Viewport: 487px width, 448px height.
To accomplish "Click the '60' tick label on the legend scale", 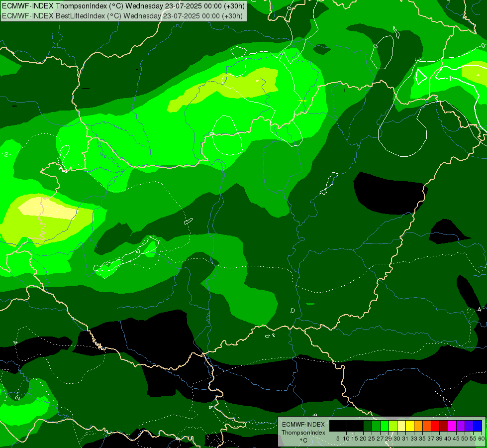I will click(481, 439).
